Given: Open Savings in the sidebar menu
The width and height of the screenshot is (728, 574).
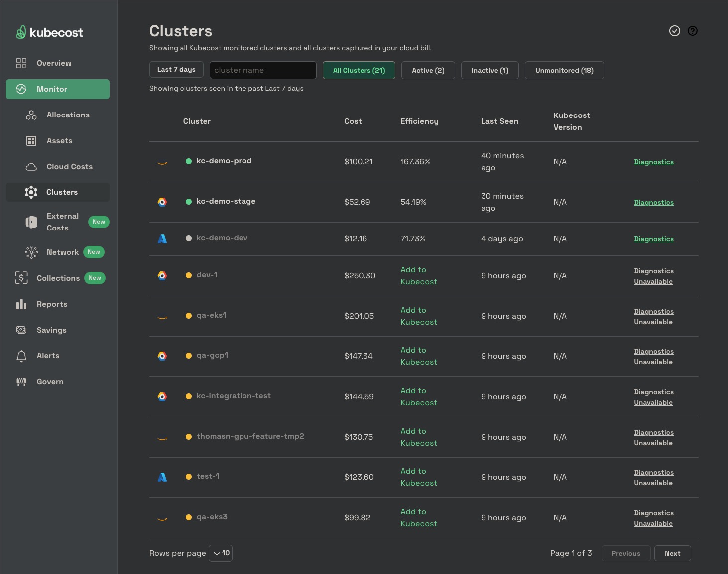Looking at the screenshot, I should coord(51,330).
